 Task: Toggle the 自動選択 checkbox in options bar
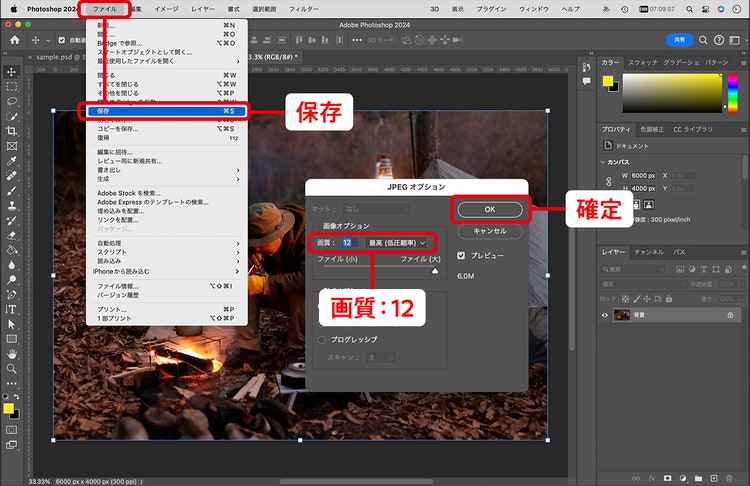point(62,40)
